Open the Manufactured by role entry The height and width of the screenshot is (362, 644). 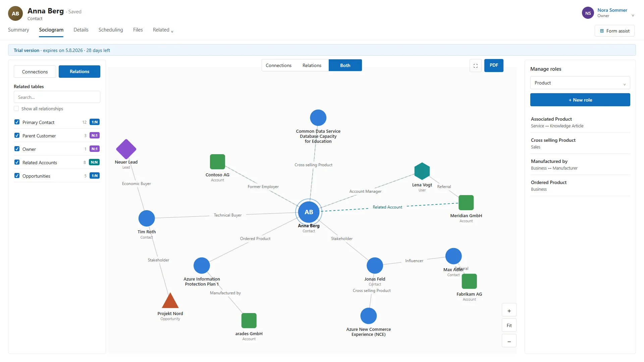(580, 164)
